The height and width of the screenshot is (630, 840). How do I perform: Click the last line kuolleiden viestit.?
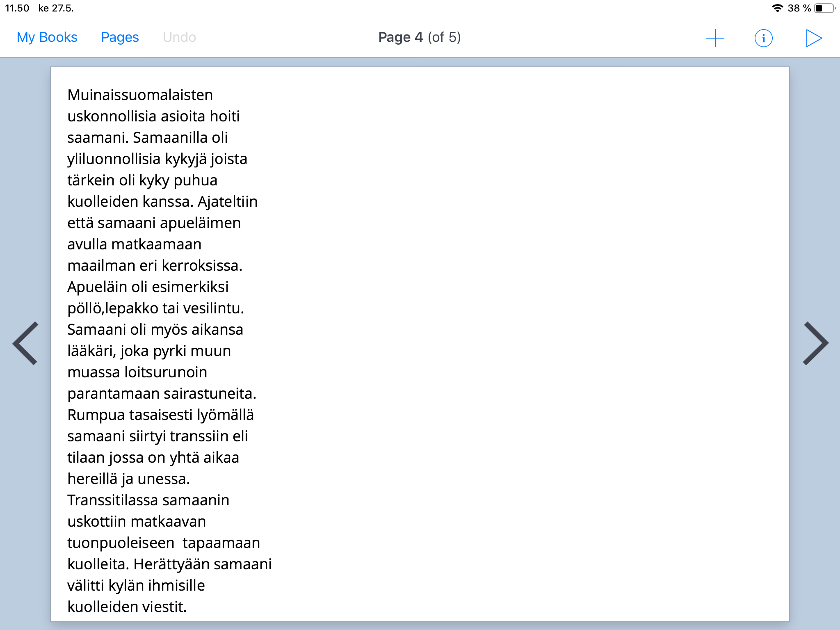click(x=127, y=607)
